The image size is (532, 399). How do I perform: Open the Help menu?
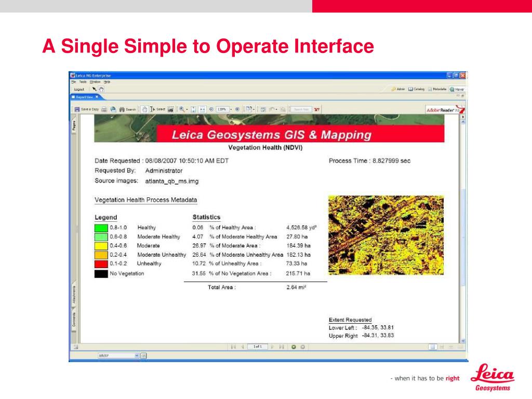tap(107, 82)
